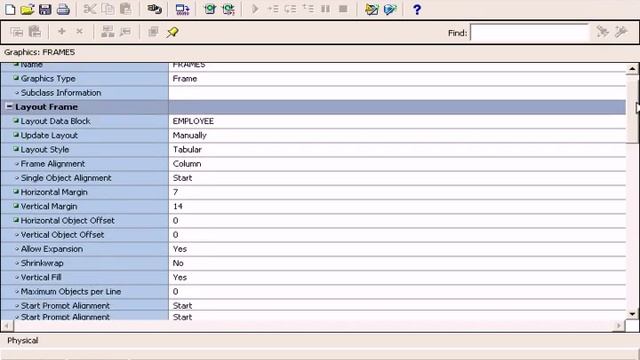Open the Vertical Fill value 'Yes'
Viewport: 640px width, 360px height.
397,278
